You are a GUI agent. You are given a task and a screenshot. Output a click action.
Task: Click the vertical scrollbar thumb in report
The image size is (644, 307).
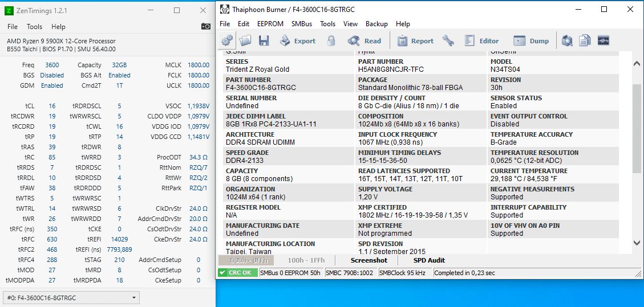tap(637, 128)
